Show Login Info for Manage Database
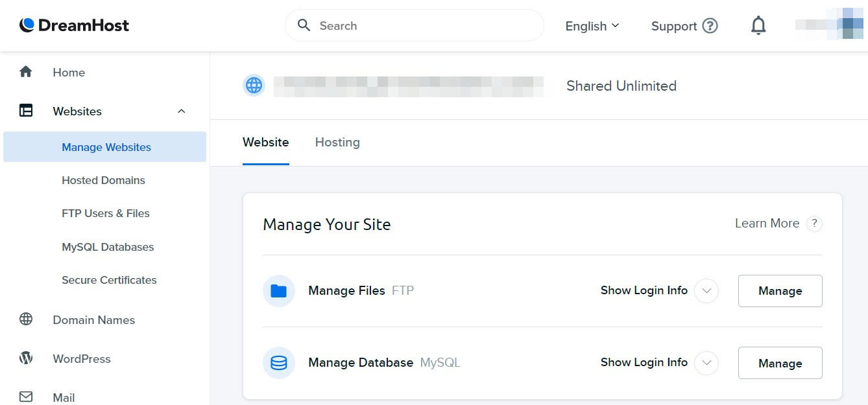The height and width of the screenshot is (405, 868). [644, 362]
